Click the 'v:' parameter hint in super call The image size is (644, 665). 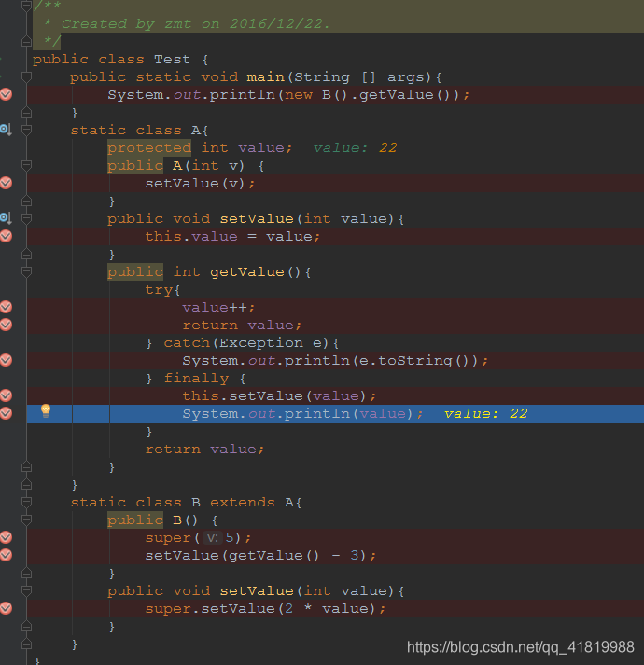(212, 538)
